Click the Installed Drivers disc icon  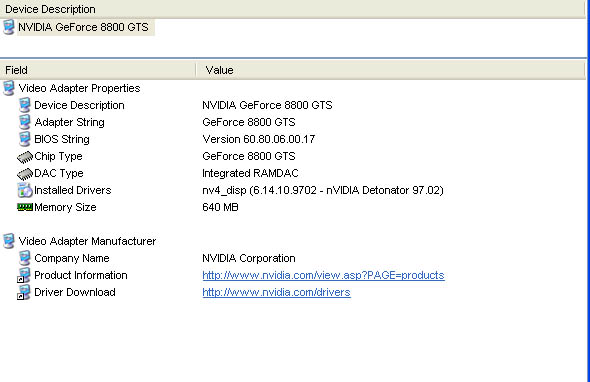coord(25,190)
